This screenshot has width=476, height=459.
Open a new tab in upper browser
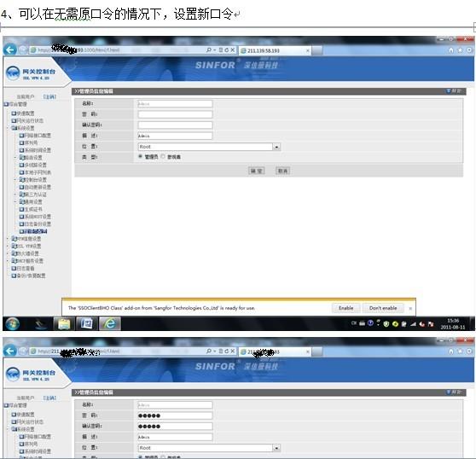point(317,50)
